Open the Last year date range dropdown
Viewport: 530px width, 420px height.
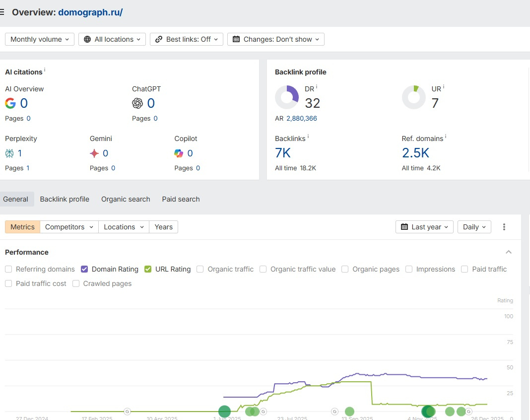click(x=424, y=227)
